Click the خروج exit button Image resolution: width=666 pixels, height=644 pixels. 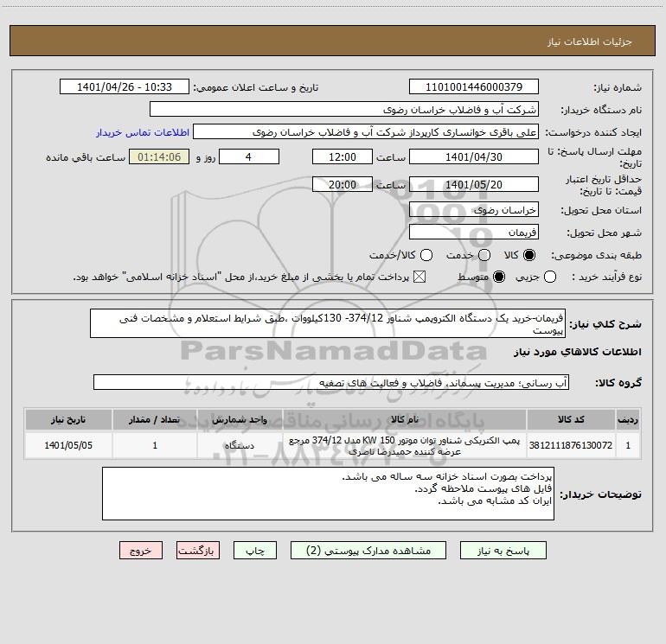(x=141, y=550)
